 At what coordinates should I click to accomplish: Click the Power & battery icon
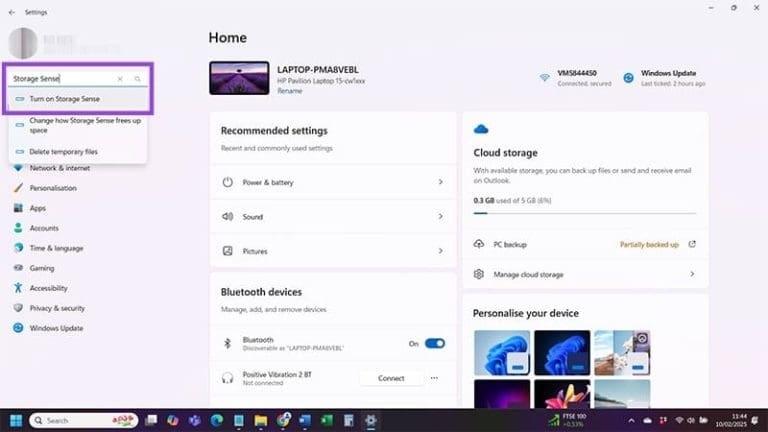[228, 182]
